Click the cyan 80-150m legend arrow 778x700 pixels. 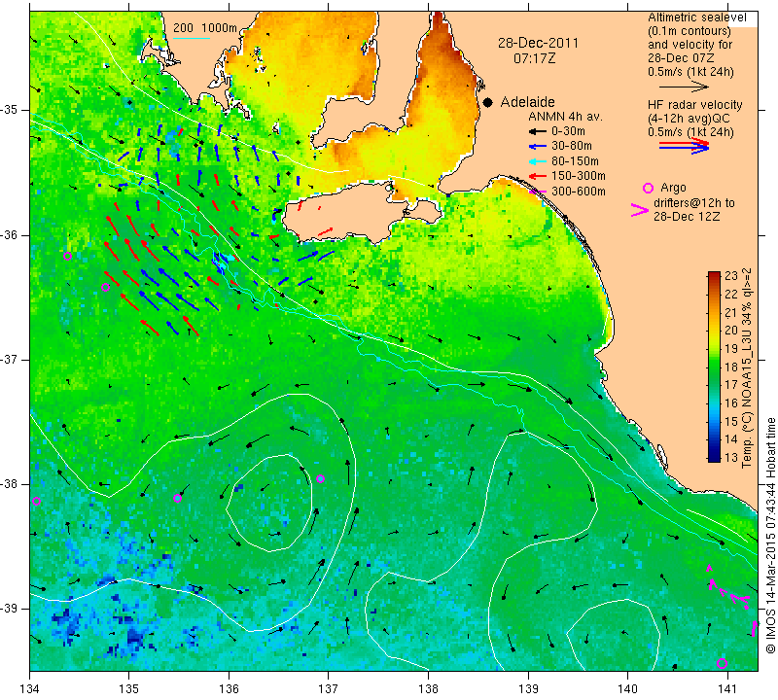538,161
